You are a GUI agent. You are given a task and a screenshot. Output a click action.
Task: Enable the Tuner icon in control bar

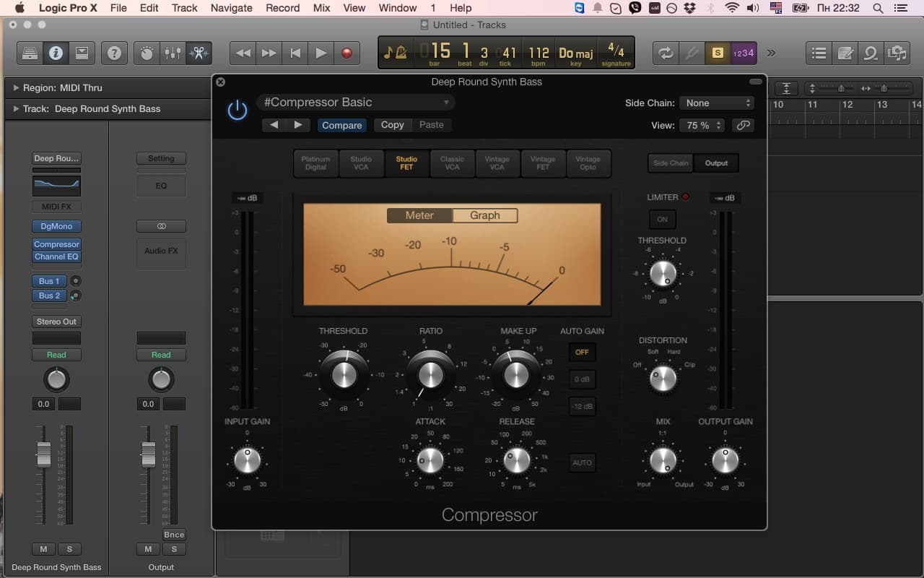pyautogui.click(x=692, y=53)
